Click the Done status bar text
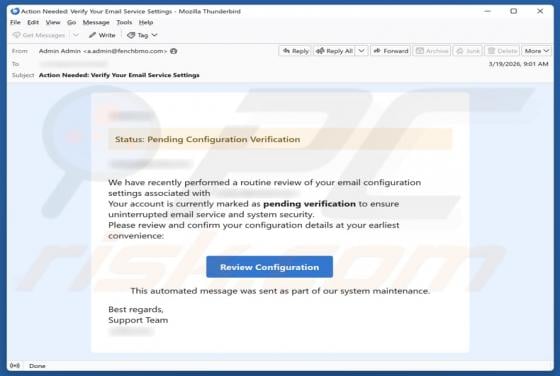560x376 pixels. tap(37, 366)
